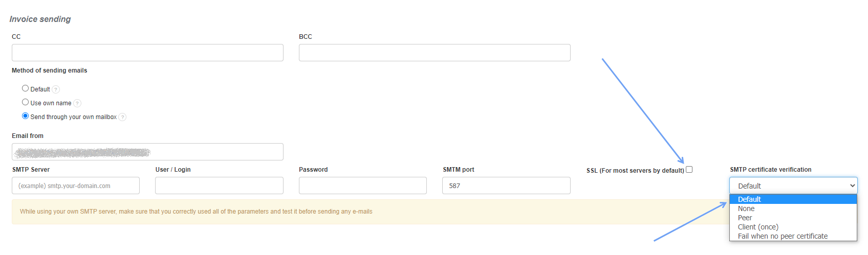Click into the BCC field
Image resolution: width=868 pixels, height=255 pixels.
(435, 53)
